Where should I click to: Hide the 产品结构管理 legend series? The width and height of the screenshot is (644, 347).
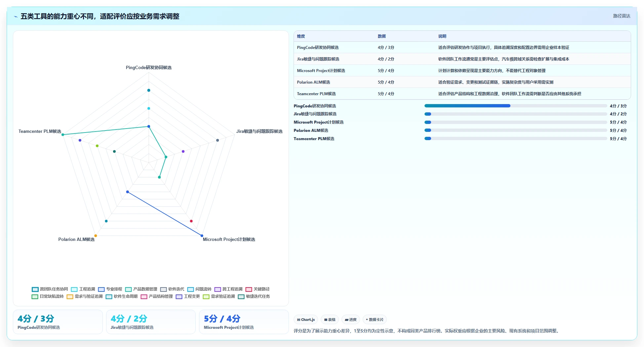(x=157, y=296)
